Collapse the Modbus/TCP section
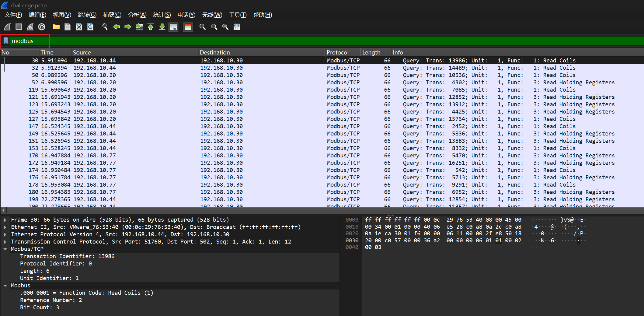Image resolution: width=644 pixels, height=316 pixels. click(x=5, y=249)
